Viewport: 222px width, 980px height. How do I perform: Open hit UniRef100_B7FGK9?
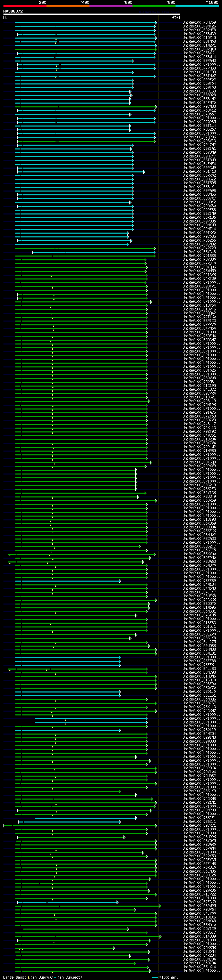(x=199, y=902)
